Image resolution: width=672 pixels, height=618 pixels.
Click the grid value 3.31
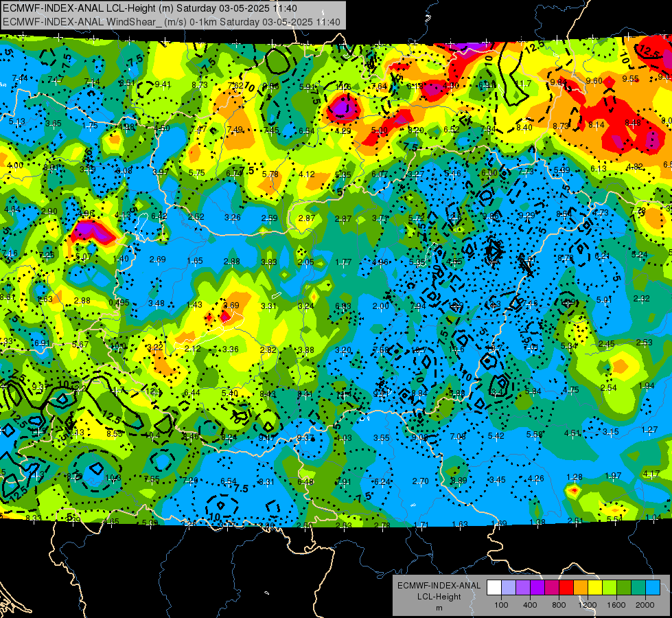point(268,306)
